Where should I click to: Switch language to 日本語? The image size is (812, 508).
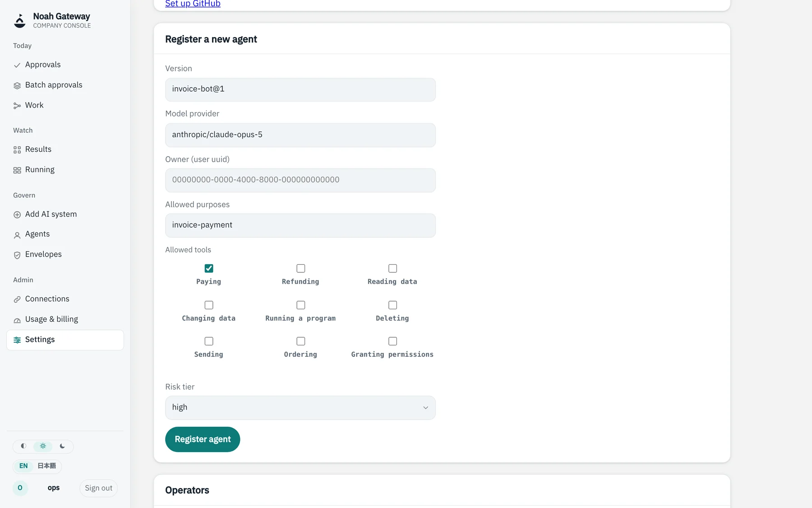coord(47,466)
